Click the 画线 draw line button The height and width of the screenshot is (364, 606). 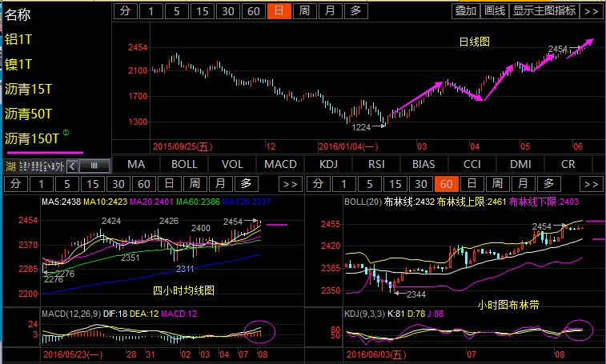tap(495, 10)
